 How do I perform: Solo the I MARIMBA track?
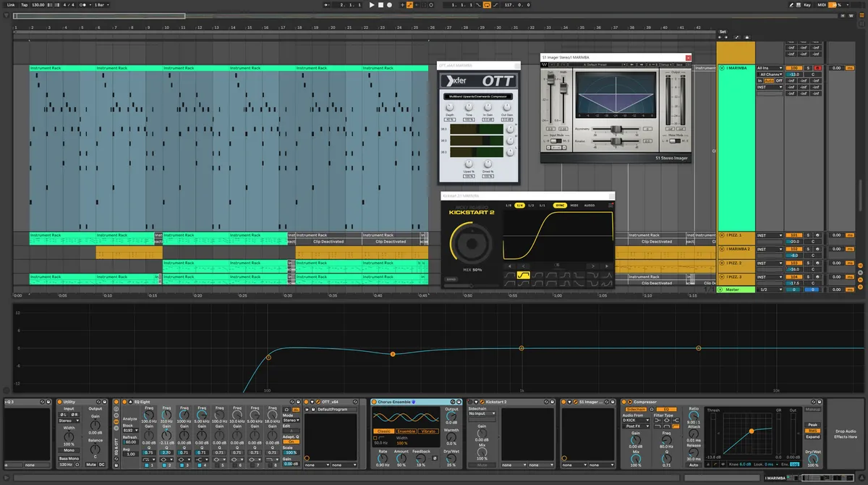808,68
